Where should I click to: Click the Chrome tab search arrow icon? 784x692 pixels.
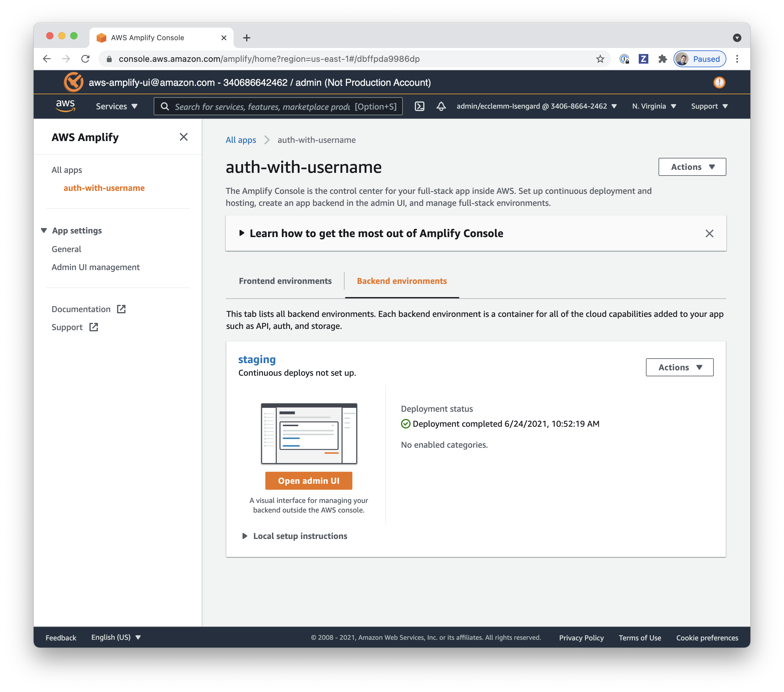737,38
